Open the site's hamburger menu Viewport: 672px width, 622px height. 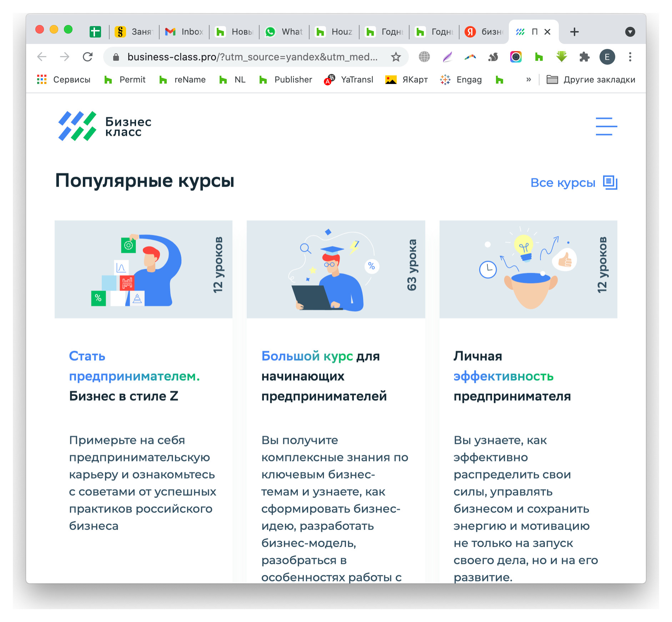coord(606,126)
